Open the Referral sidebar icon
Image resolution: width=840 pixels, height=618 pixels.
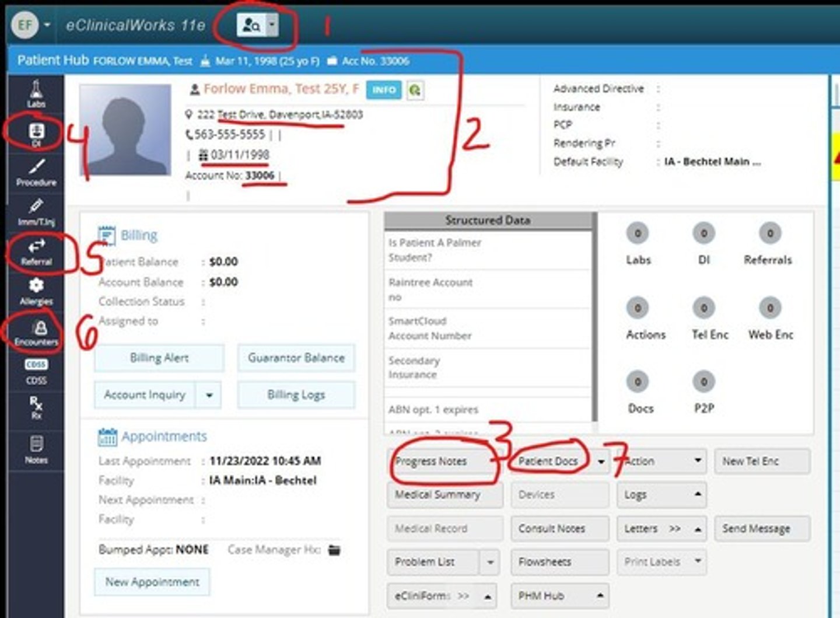[x=36, y=252]
